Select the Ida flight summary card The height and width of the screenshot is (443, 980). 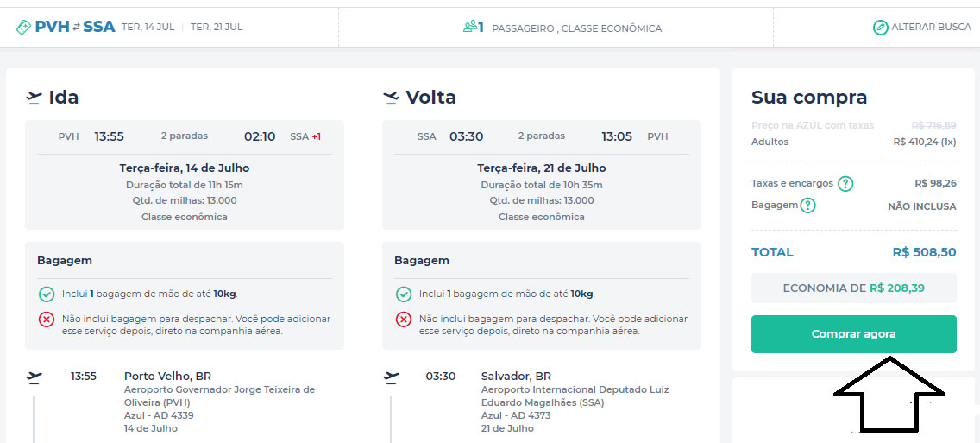click(184, 174)
